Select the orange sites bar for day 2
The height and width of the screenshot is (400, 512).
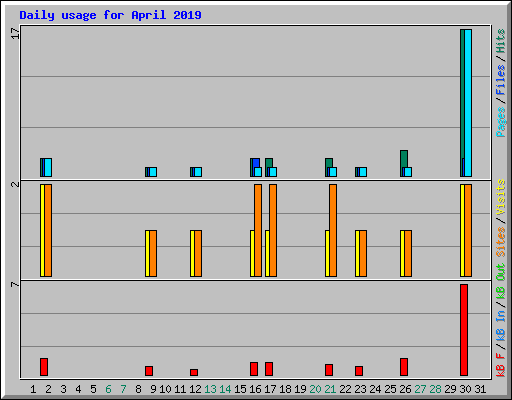[48, 230]
